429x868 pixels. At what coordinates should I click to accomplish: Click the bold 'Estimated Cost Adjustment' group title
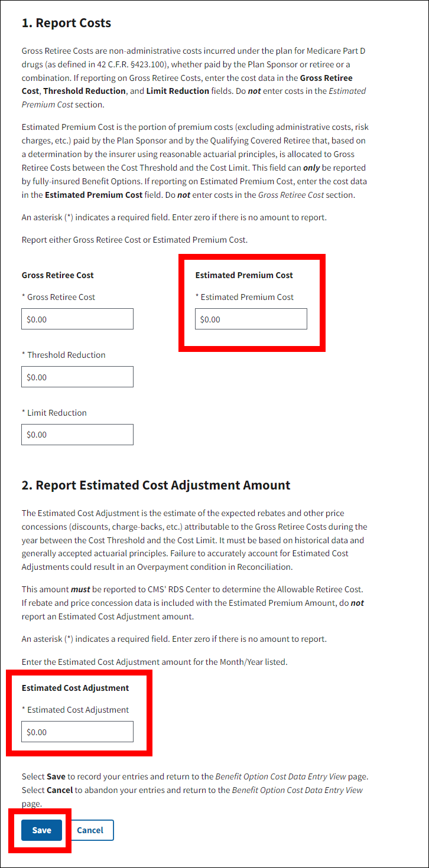point(76,688)
